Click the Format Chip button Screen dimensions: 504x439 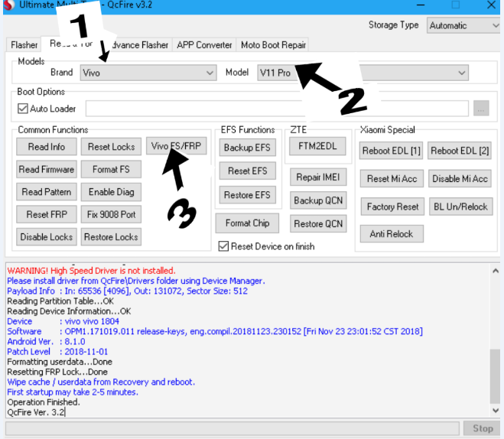pyautogui.click(x=248, y=223)
